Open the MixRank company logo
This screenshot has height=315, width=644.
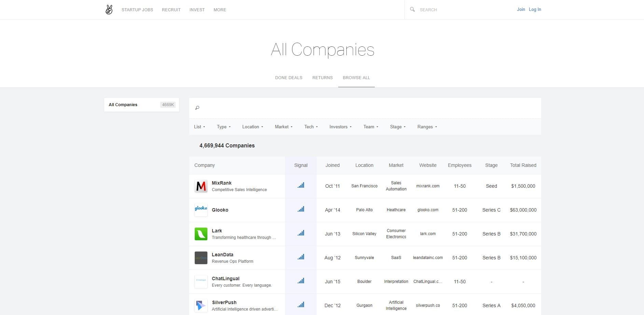[201, 186]
